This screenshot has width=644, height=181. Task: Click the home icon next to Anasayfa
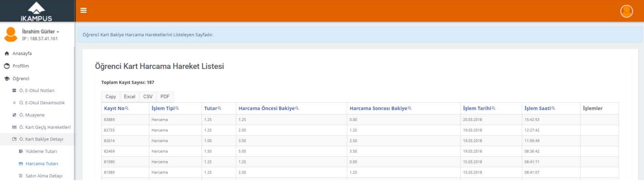pos(6,53)
